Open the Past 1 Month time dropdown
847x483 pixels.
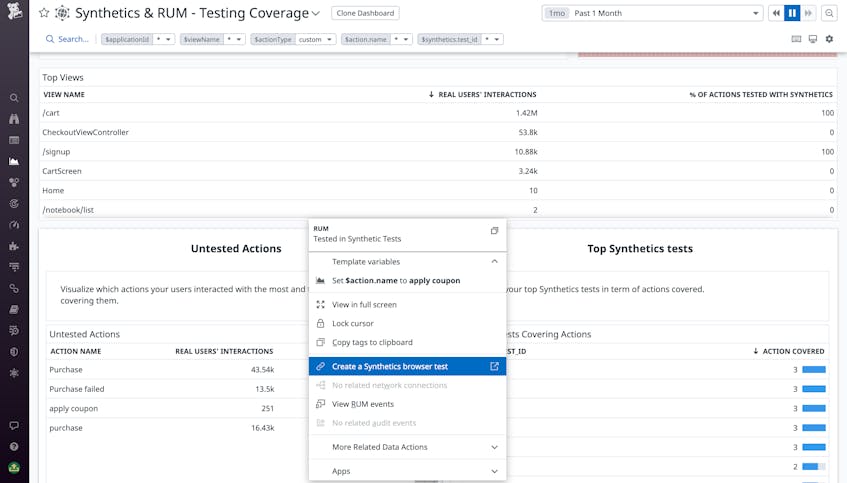(653, 13)
